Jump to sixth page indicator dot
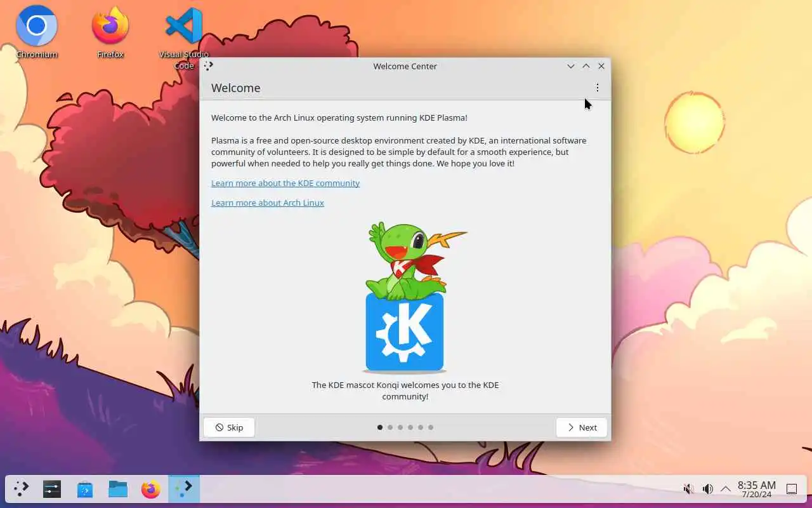This screenshot has height=508, width=812. click(x=431, y=427)
